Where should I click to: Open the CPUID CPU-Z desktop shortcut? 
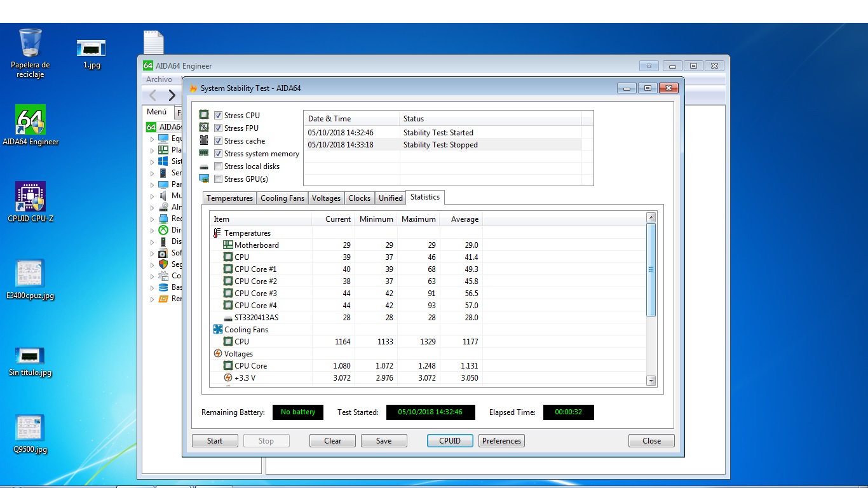coord(31,203)
